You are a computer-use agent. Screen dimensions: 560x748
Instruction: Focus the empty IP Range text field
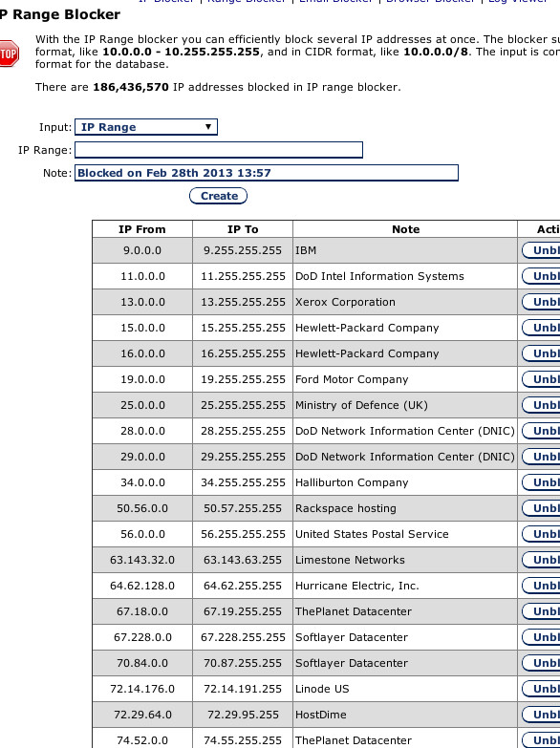coord(219,150)
